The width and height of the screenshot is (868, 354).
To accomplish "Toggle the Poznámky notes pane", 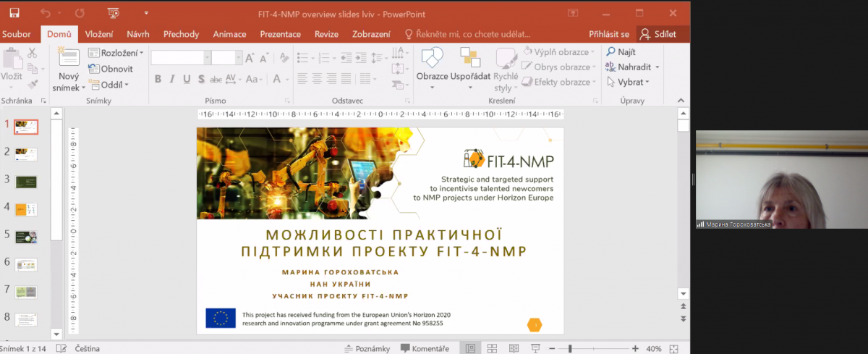I will coord(366,349).
